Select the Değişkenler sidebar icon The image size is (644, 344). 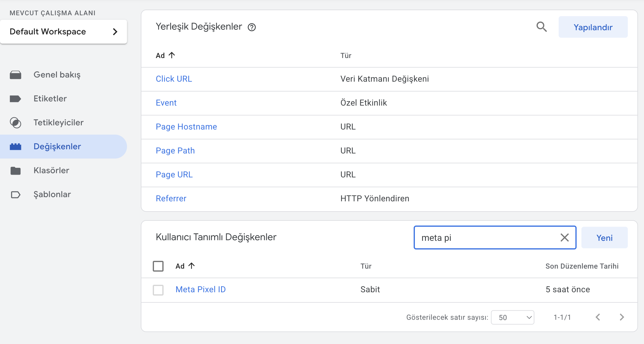click(x=16, y=147)
